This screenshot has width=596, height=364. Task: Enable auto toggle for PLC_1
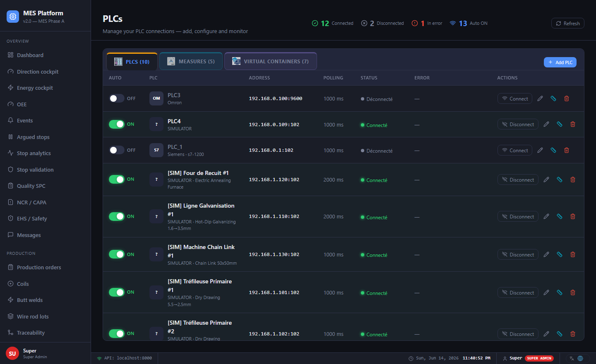pos(117,150)
